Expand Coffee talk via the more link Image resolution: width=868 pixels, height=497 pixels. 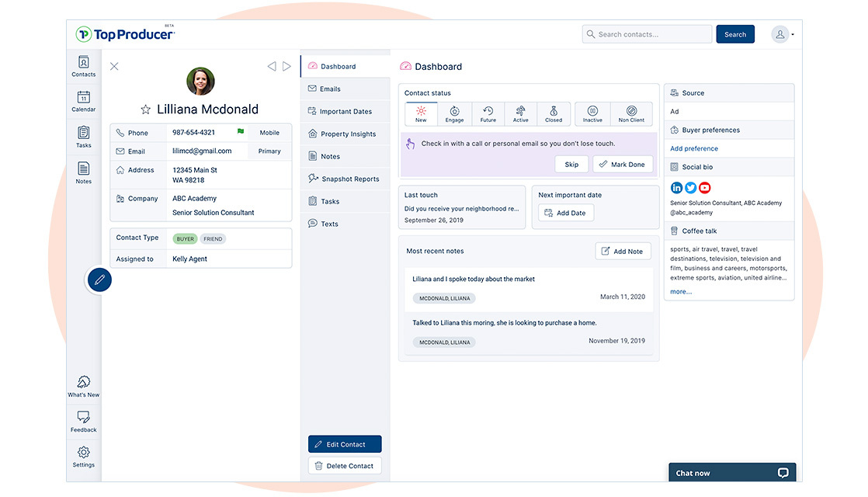point(681,291)
